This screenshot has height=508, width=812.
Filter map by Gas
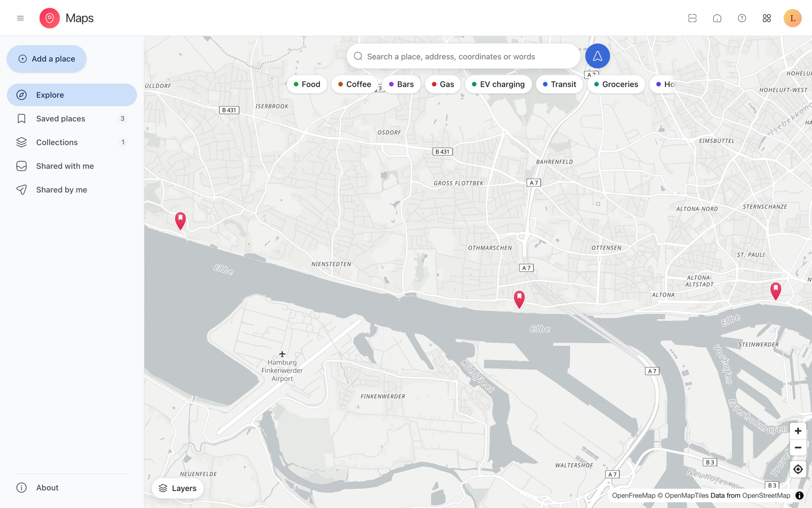pos(443,84)
